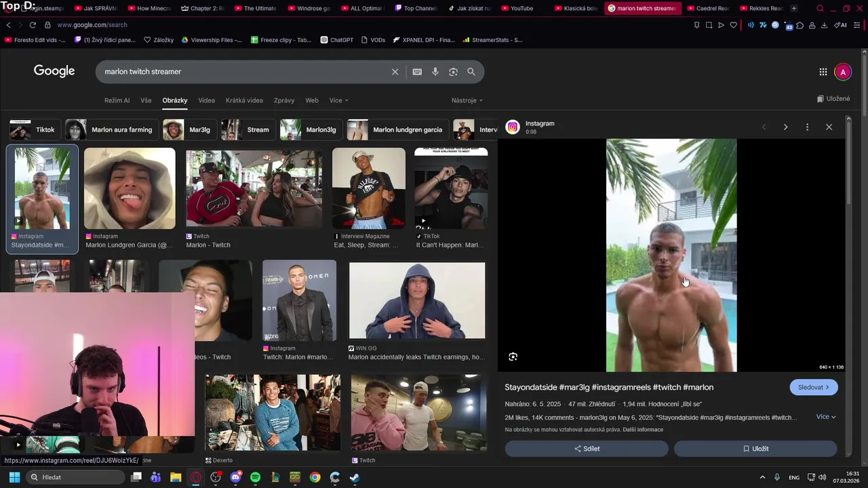Clear the Google search box text
868x488 pixels.
click(395, 72)
